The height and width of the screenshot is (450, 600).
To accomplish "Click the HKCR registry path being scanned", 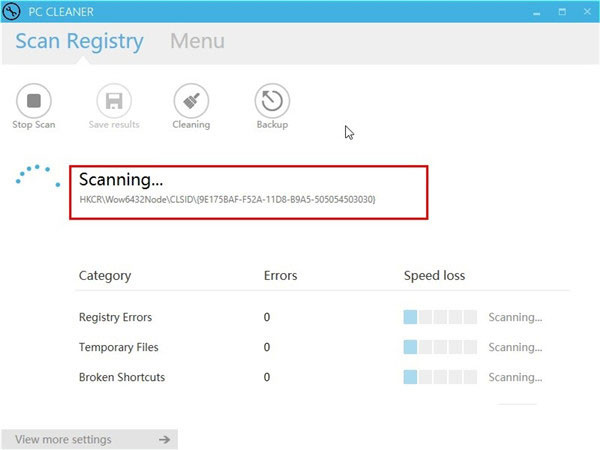I will [228, 200].
